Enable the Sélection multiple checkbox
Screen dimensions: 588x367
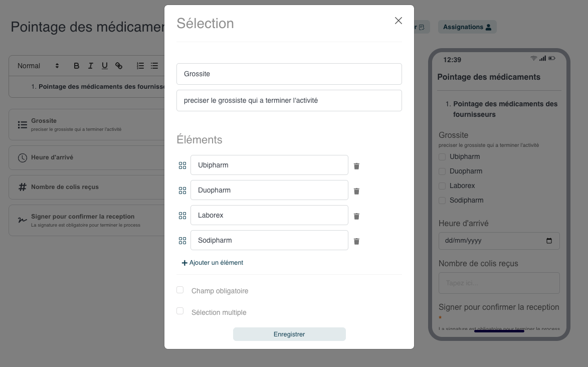pyautogui.click(x=180, y=311)
